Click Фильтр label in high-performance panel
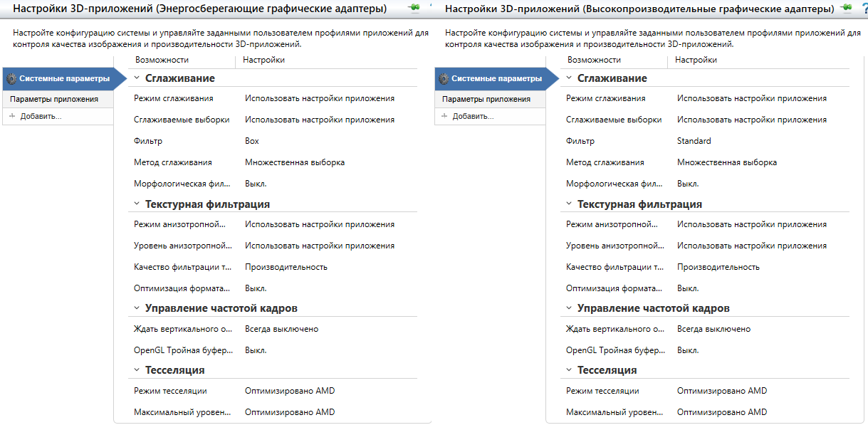 coord(580,141)
